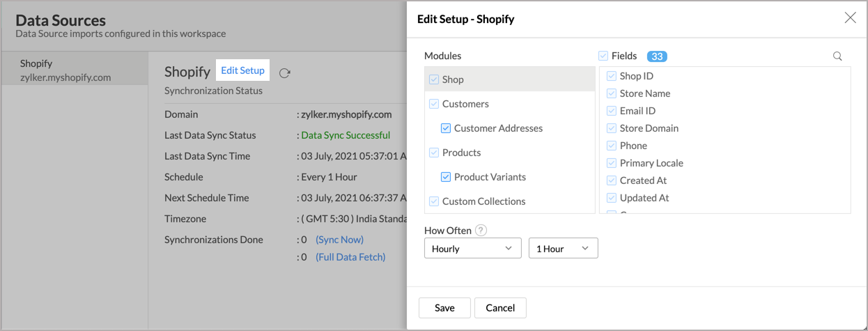Click the Edit Setup link
This screenshot has height=331, width=868.
pyautogui.click(x=242, y=70)
